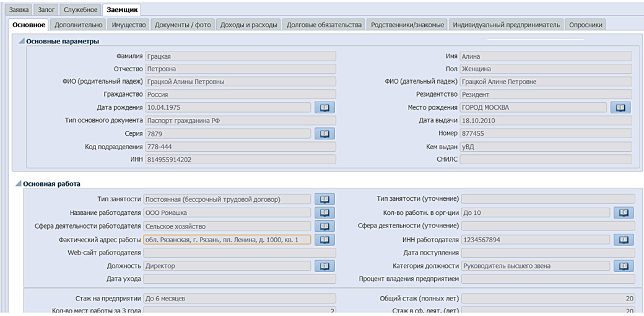
Task: Select the Доходы и расходы tab
Action: pyautogui.click(x=248, y=25)
